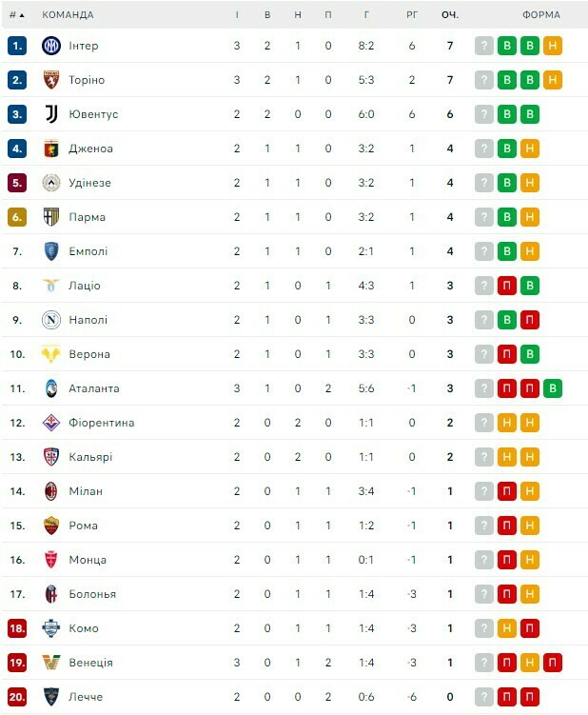Click the Roma team crest
Image resolution: width=588 pixels, height=715 pixels.
pyautogui.click(x=51, y=526)
